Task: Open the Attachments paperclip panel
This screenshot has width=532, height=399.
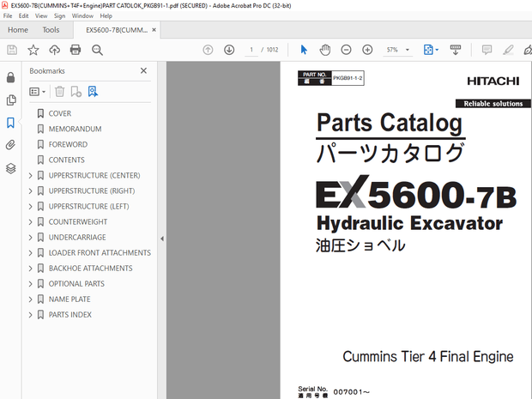Action: coord(10,145)
